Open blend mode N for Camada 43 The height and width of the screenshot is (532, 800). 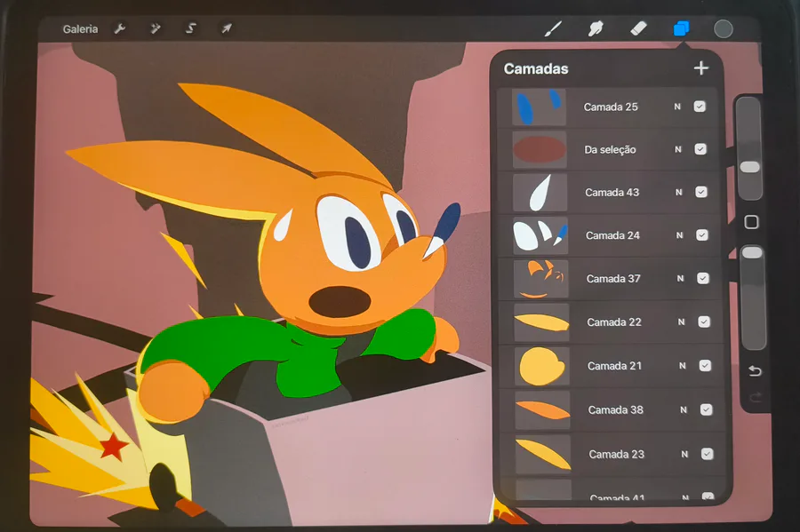(678, 192)
